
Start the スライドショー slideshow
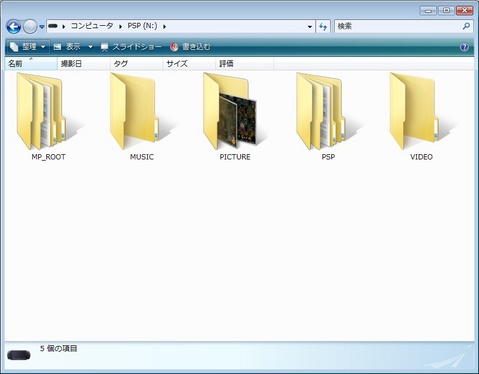click(x=131, y=47)
